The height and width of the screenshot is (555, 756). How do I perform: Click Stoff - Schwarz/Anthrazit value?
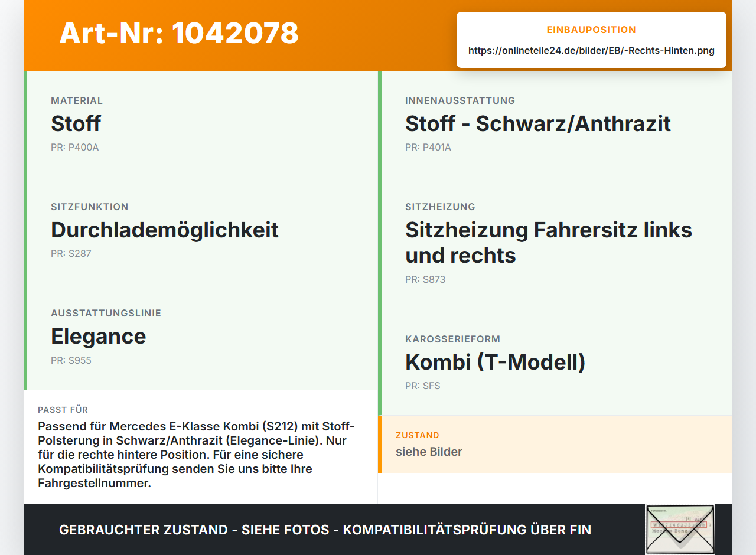[x=538, y=123]
